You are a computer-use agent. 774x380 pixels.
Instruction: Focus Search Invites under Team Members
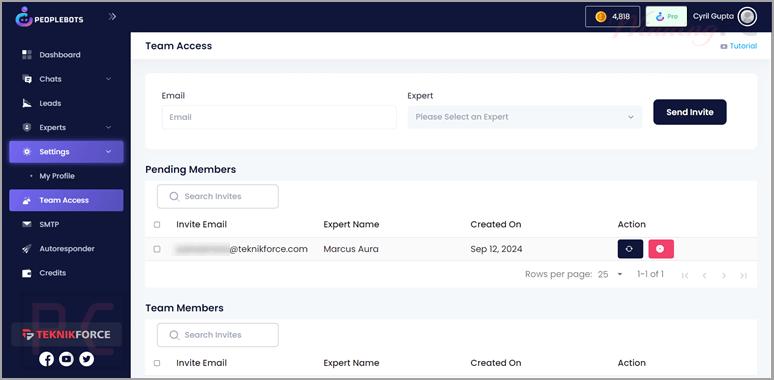(218, 335)
